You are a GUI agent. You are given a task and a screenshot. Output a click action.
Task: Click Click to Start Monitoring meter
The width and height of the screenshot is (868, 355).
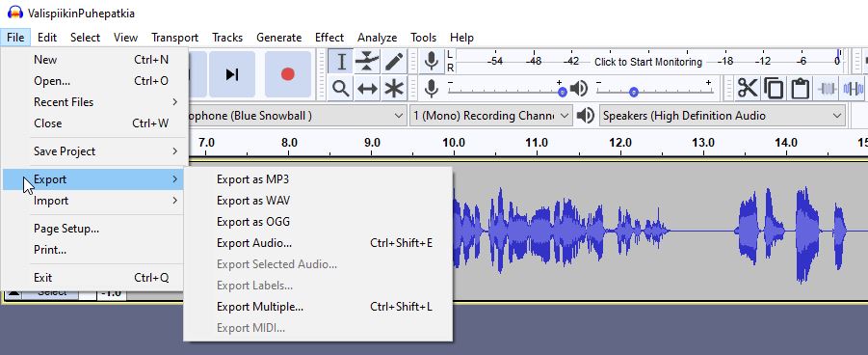(x=647, y=62)
